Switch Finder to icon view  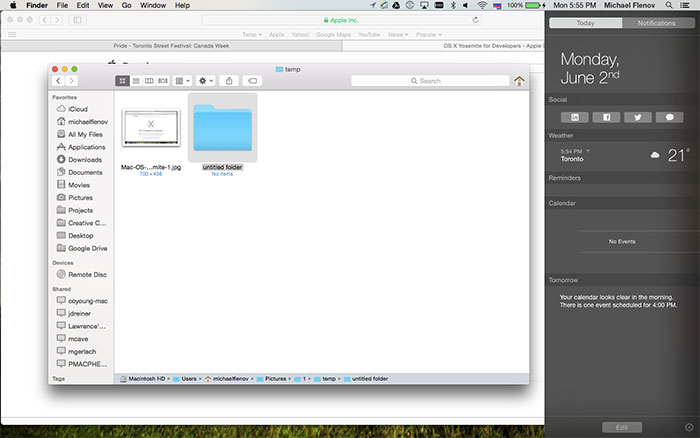[123, 80]
